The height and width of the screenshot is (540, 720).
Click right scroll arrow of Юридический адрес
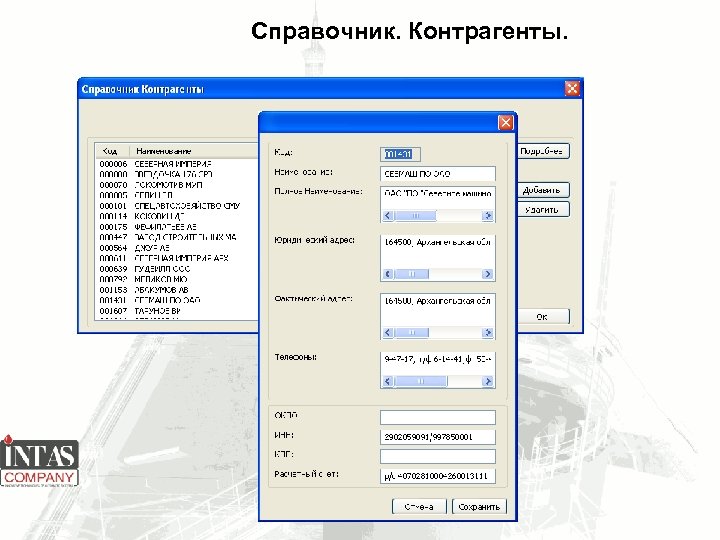click(488, 274)
